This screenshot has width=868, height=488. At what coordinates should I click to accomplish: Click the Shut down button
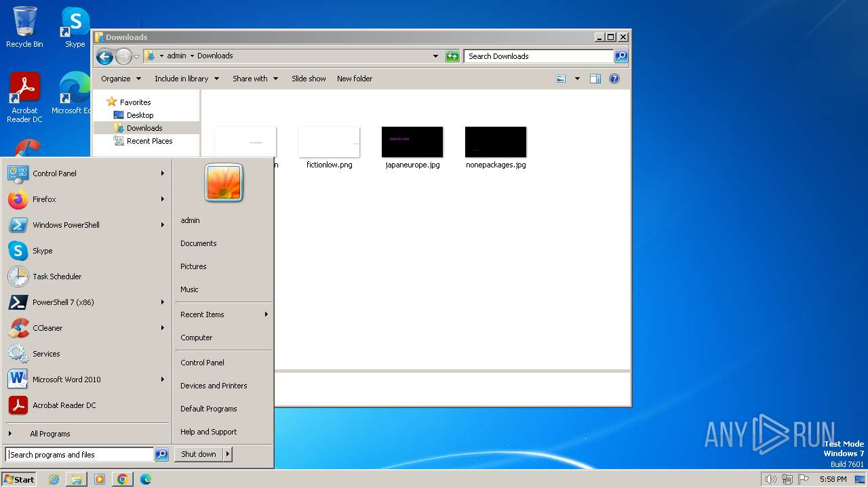(x=199, y=454)
